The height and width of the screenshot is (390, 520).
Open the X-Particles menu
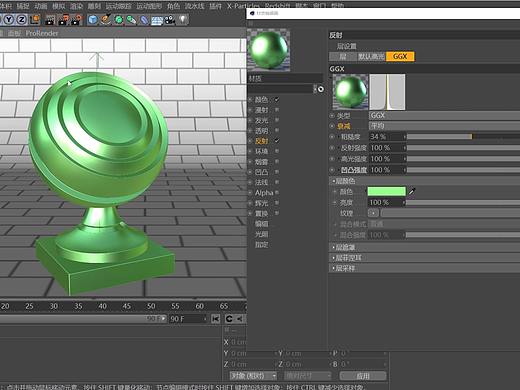[243, 6]
